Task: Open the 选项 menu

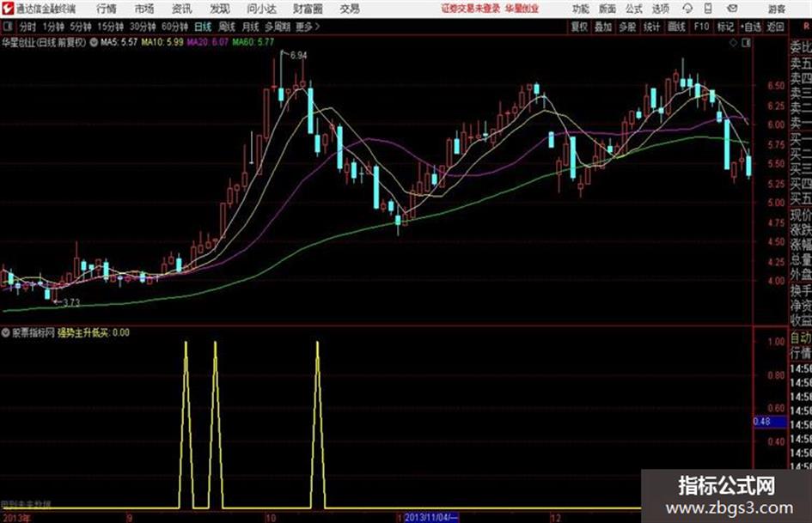Action: pos(660,9)
